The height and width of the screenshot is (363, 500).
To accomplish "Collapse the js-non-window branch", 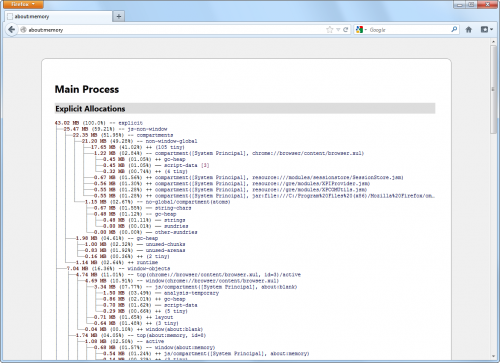I will (x=115, y=129).
